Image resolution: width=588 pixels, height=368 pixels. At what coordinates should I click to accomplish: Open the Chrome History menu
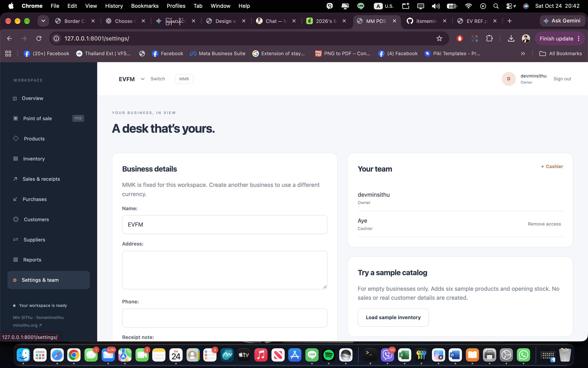[x=114, y=6]
